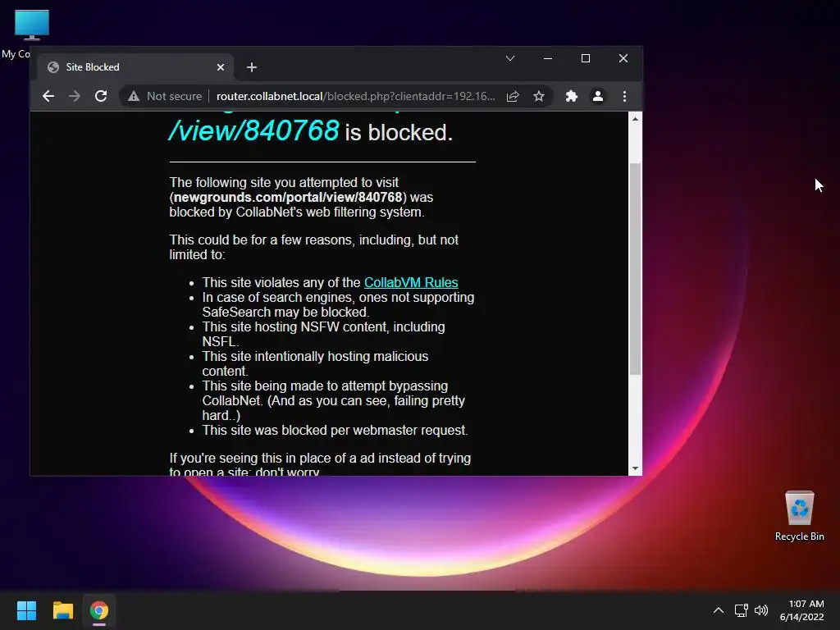Reload the blocked page

tap(101, 97)
